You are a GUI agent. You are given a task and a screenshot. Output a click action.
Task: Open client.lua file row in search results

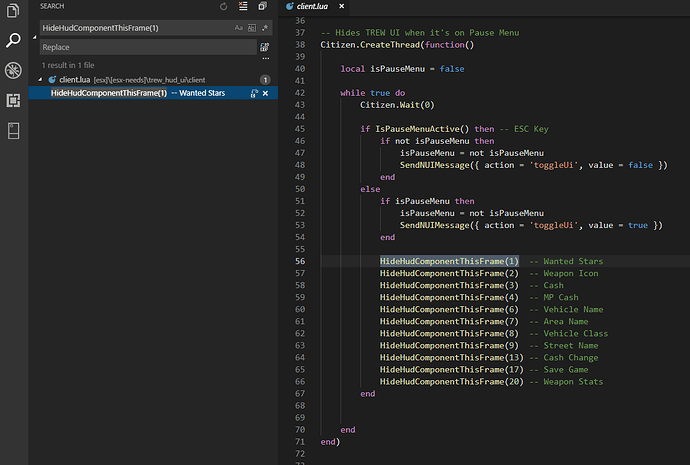click(152, 80)
